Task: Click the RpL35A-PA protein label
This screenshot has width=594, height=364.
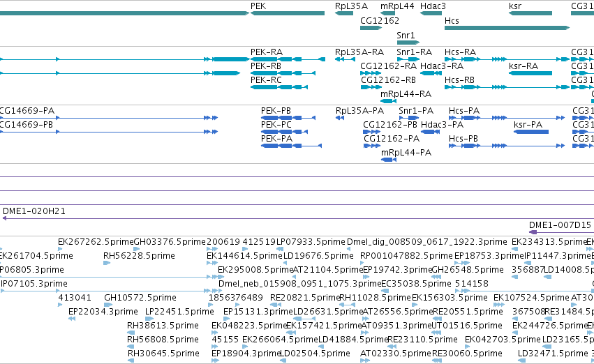Action: 359,110
